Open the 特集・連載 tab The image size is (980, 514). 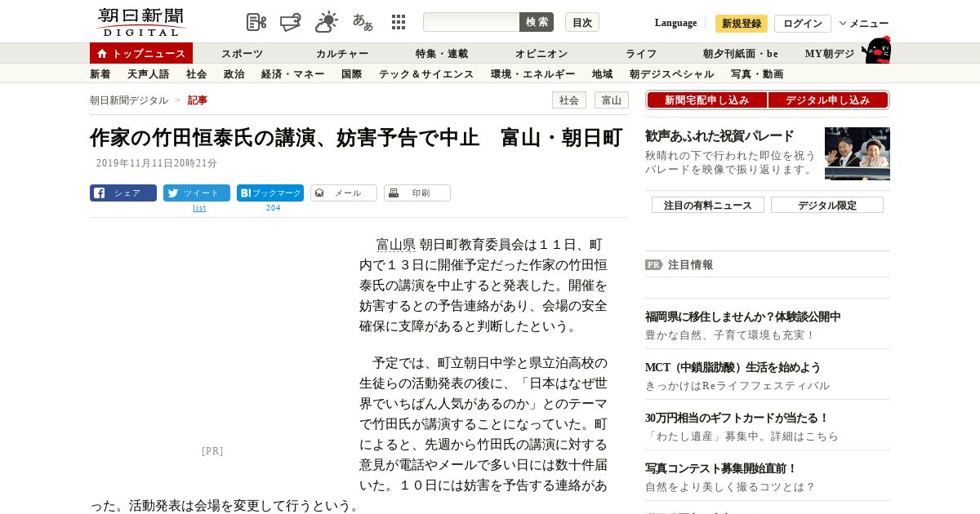coord(442,53)
